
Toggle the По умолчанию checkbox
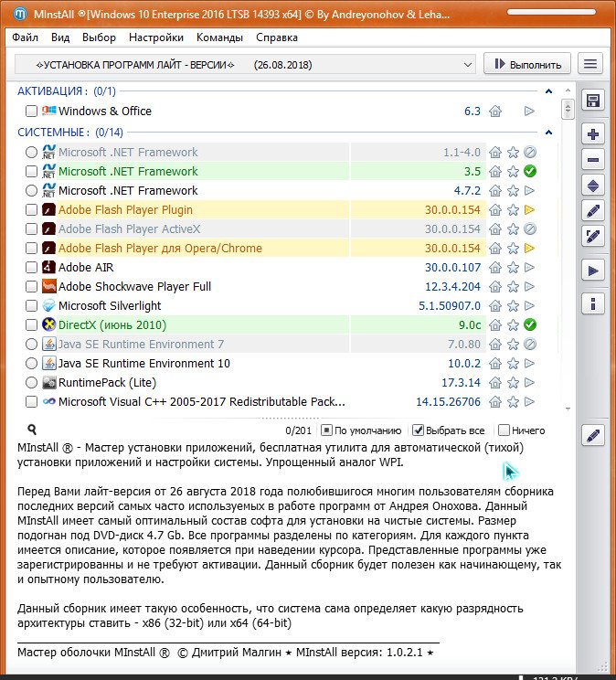(326, 430)
